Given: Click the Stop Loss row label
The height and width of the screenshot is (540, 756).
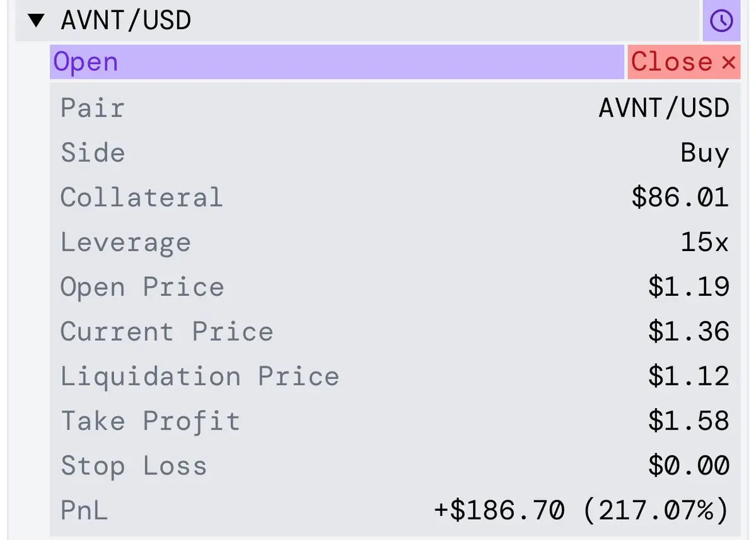Looking at the screenshot, I should pyautogui.click(x=134, y=466).
